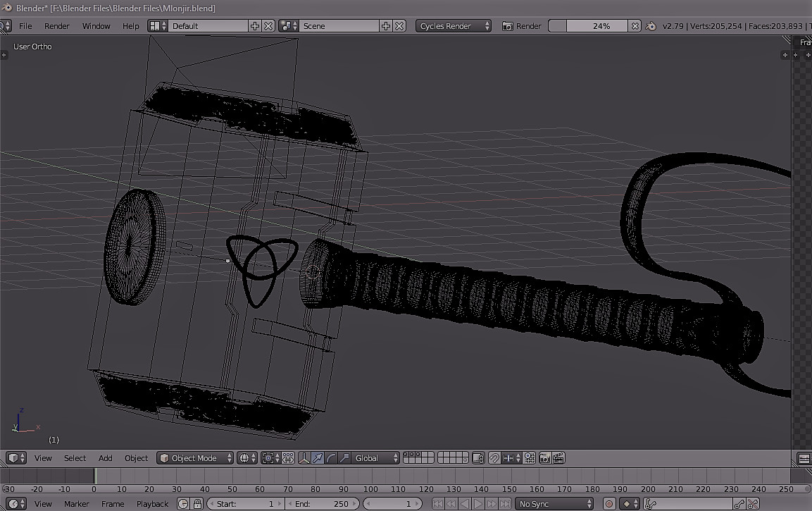812x511 pixels.
Task: Click the Start frame field
Action: coord(246,504)
